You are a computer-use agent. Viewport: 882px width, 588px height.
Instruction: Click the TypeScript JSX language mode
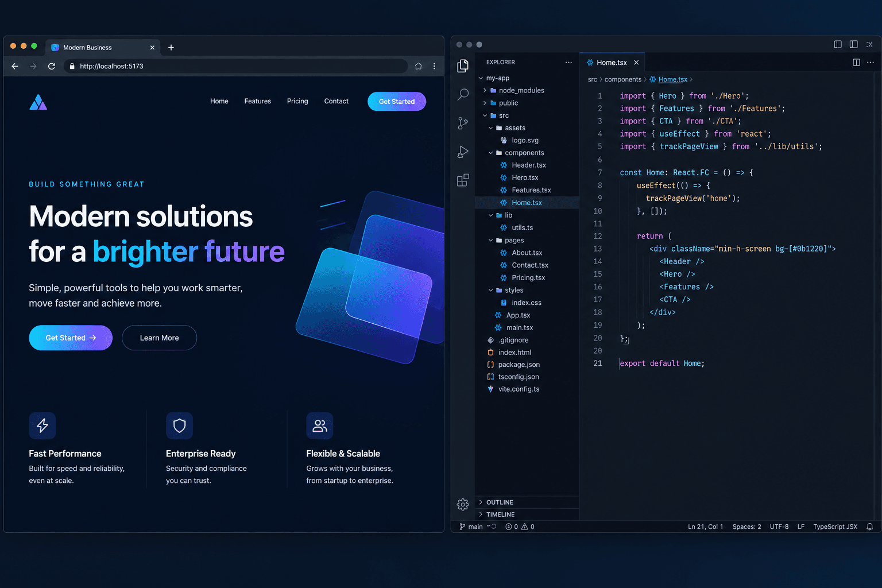(835, 527)
